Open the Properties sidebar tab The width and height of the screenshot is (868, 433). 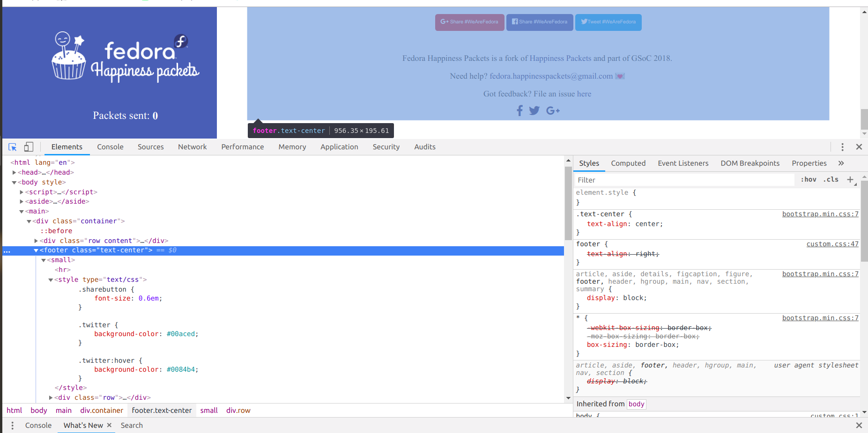click(809, 163)
